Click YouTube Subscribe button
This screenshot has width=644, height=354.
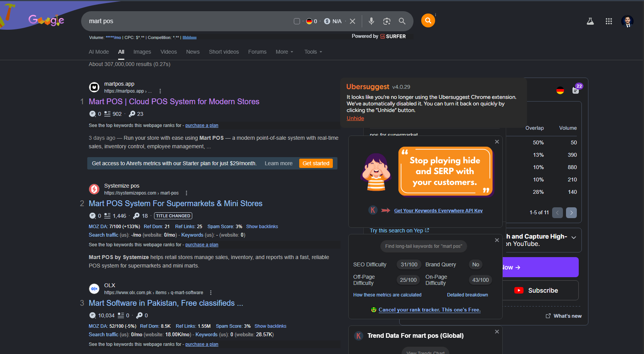point(541,290)
